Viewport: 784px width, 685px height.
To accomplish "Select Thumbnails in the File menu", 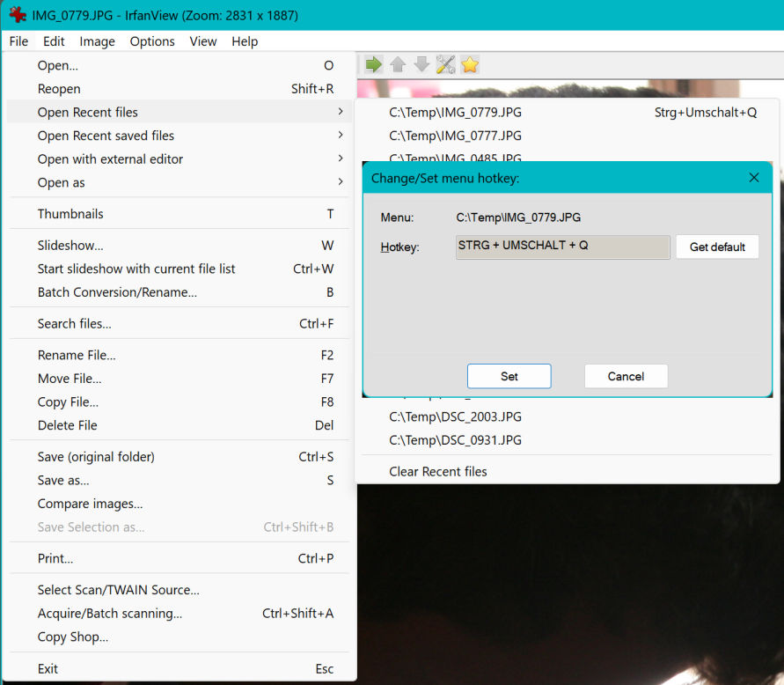I will point(70,214).
